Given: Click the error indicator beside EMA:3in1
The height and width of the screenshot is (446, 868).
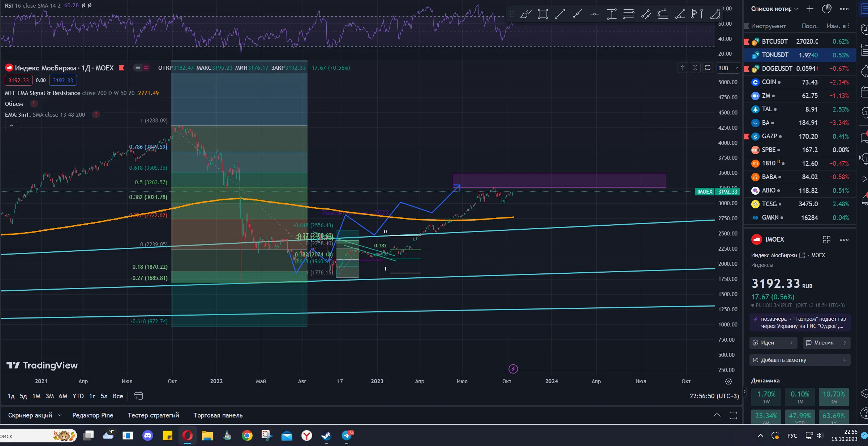Looking at the screenshot, I should pos(96,114).
